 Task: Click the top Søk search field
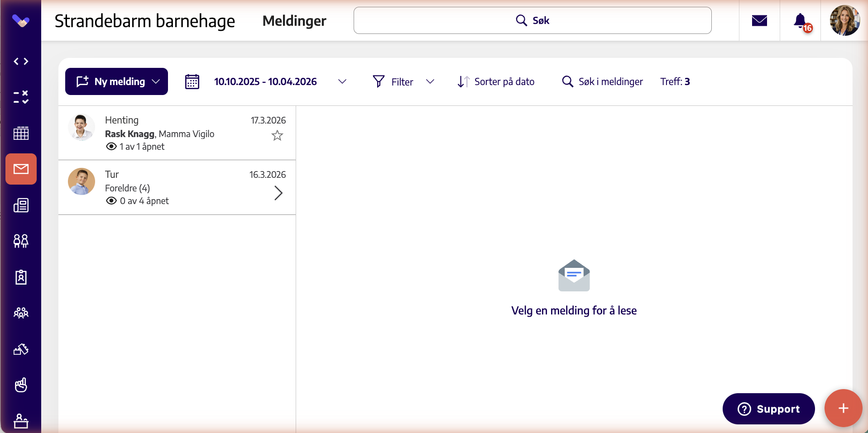click(x=532, y=20)
